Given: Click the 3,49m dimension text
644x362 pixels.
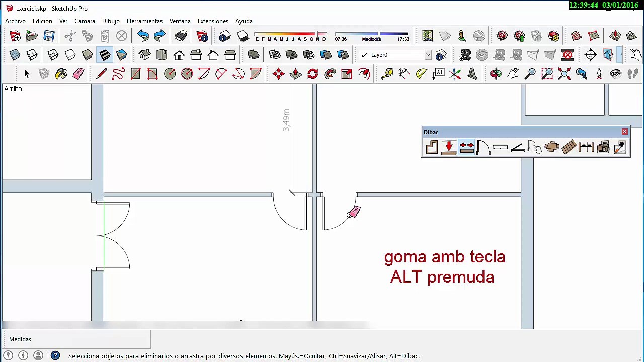Looking at the screenshot, I should 286,120.
